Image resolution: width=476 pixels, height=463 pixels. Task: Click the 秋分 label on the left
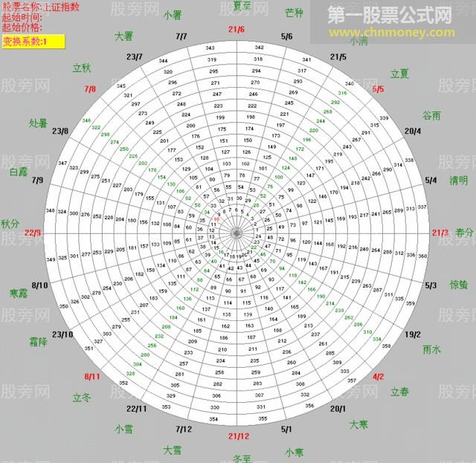tap(10, 224)
